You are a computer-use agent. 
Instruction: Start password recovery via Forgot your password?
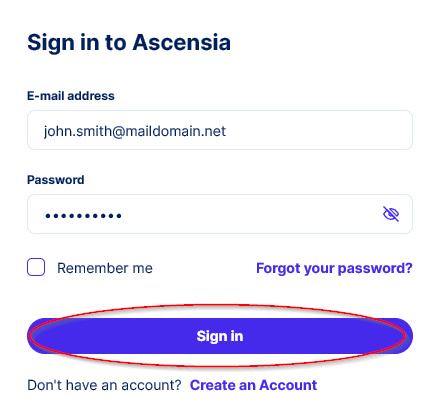tap(334, 268)
